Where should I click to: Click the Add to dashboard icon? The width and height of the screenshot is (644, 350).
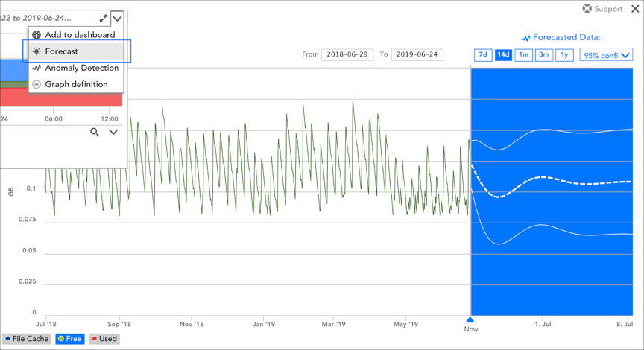coord(37,35)
